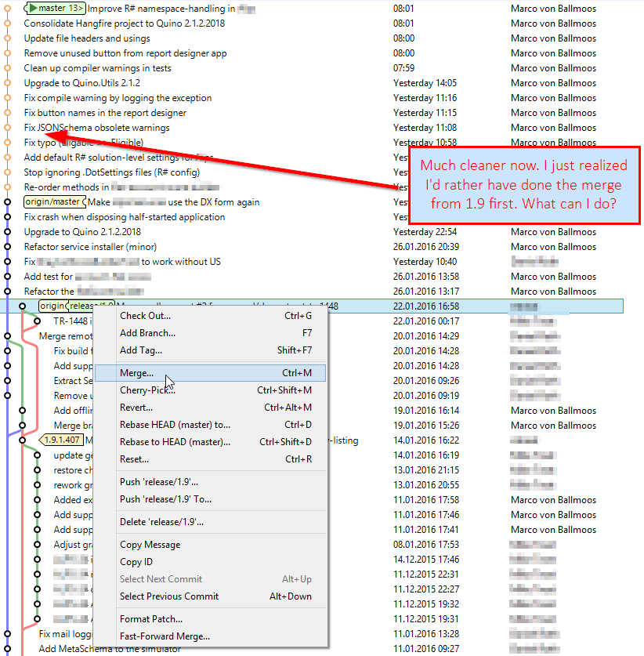Click graph node next to TR-1448 commit
The width and height of the screenshot is (644, 656).
[38, 321]
